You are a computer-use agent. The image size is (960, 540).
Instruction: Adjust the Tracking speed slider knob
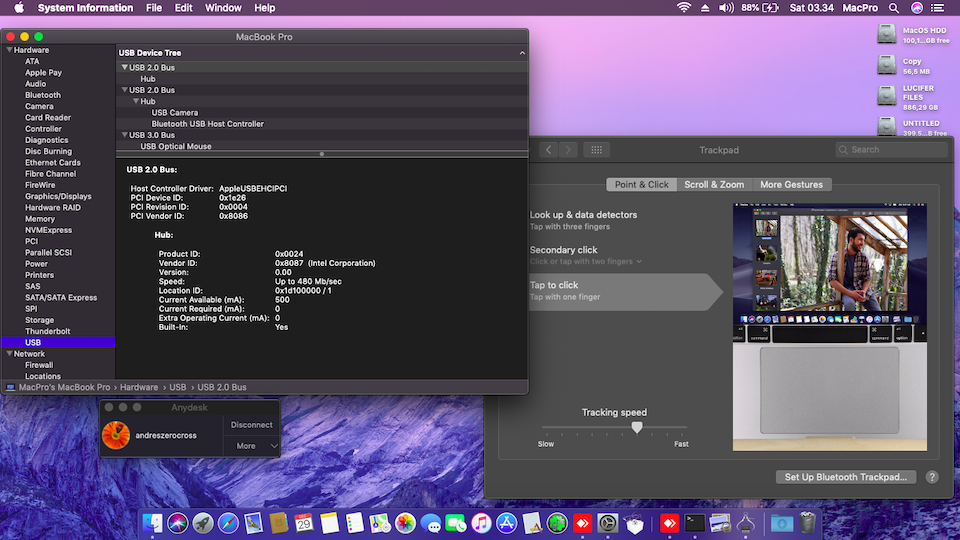coord(637,427)
